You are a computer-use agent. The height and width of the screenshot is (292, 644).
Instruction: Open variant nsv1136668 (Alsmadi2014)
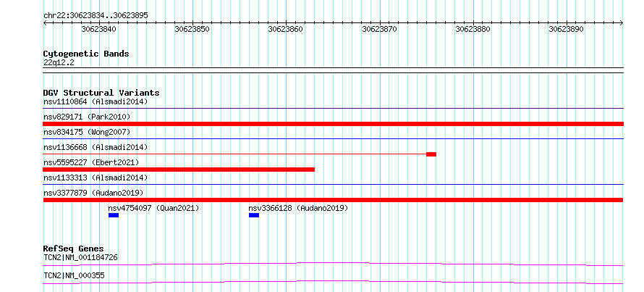(96, 147)
